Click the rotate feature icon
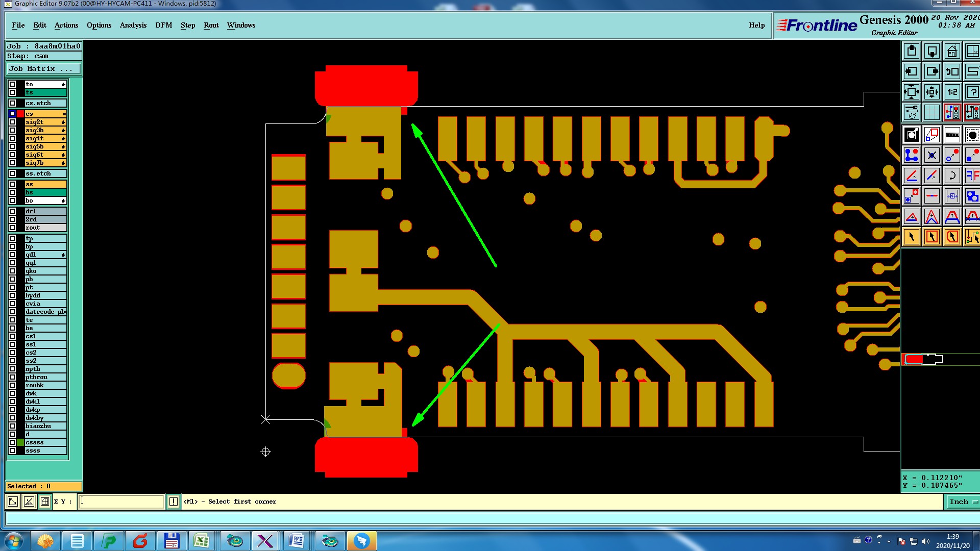Image resolution: width=980 pixels, height=551 pixels. click(952, 176)
